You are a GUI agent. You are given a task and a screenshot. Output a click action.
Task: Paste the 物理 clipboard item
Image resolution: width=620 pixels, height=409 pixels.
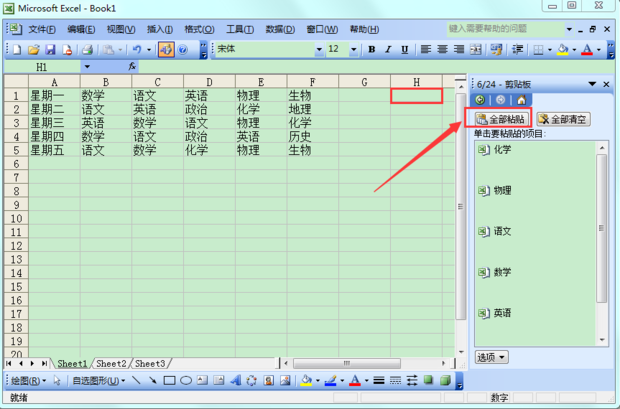536,191
